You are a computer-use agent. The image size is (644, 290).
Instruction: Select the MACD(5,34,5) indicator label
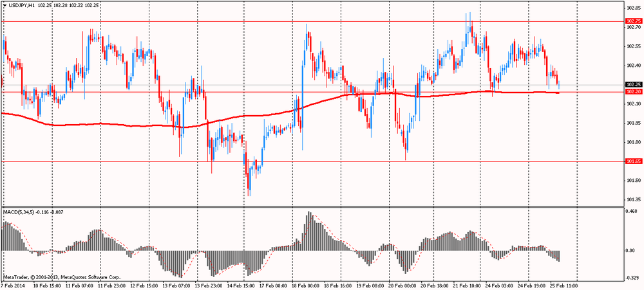pyautogui.click(x=19, y=212)
